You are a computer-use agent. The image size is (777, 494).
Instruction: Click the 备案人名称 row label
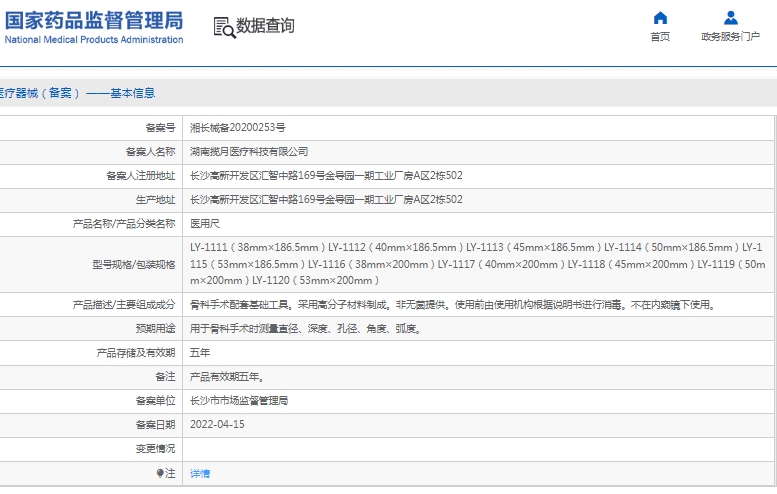pyautogui.click(x=151, y=152)
